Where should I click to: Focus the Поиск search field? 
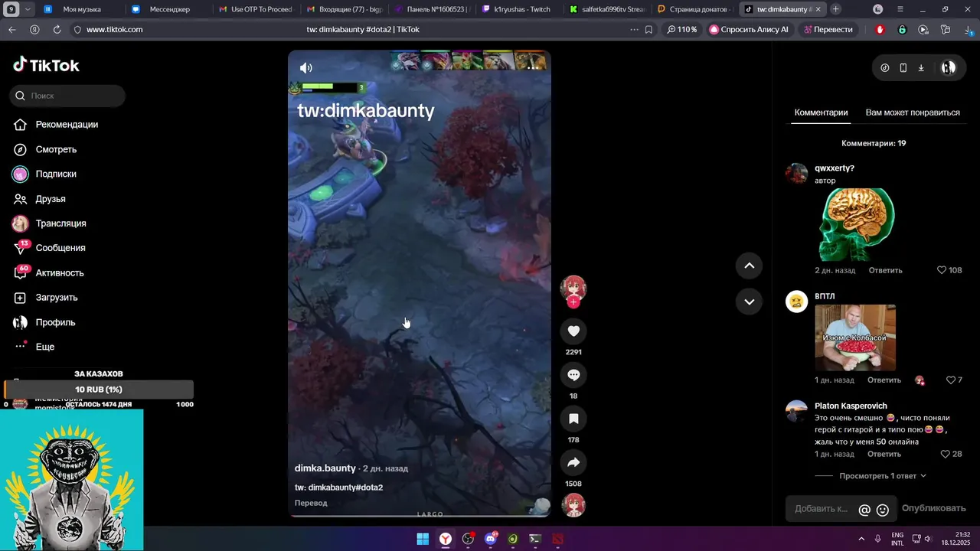(67, 96)
